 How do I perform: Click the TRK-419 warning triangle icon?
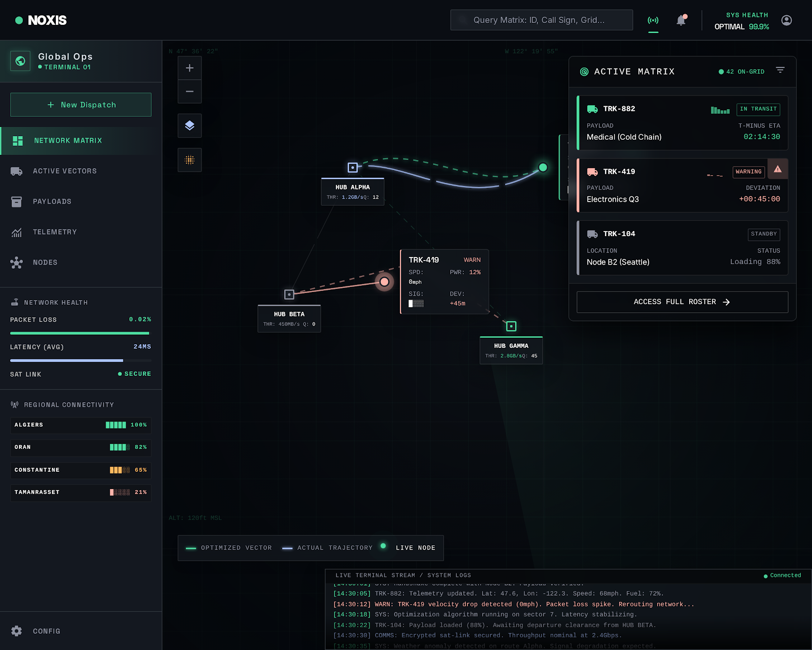click(x=777, y=169)
